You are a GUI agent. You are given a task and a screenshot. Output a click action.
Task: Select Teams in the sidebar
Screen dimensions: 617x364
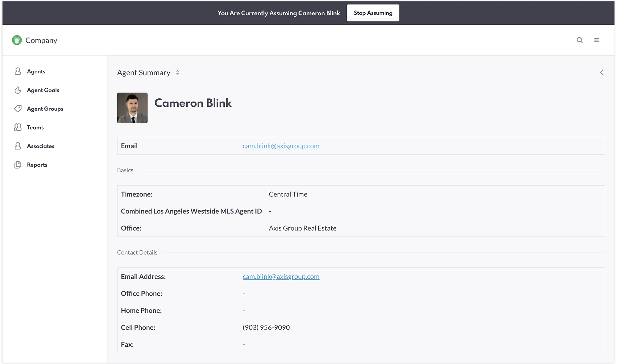[x=35, y=127]
